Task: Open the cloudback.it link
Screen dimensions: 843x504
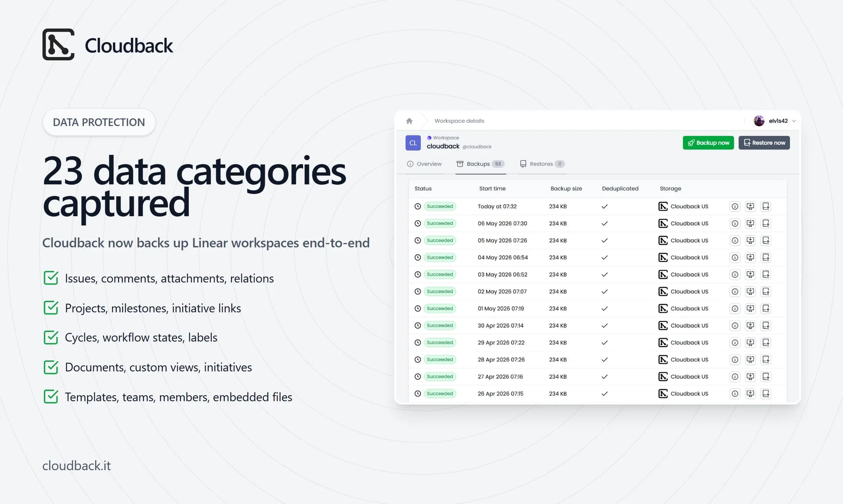Action: pos(76,466)
